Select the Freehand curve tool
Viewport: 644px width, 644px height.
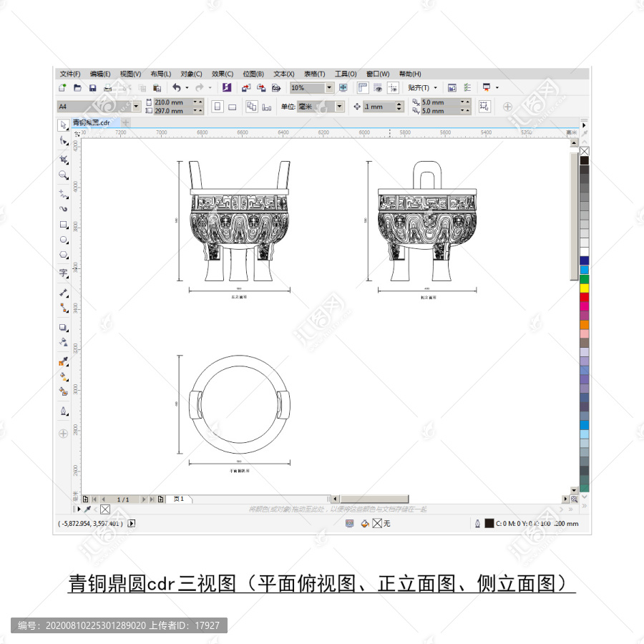click(63, 194)
